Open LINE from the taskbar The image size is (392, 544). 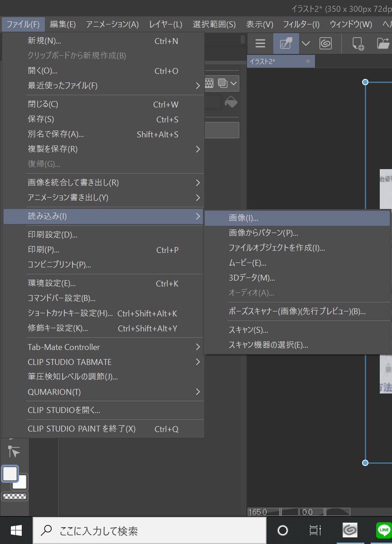pyautogui.click(x=384, y=531)
